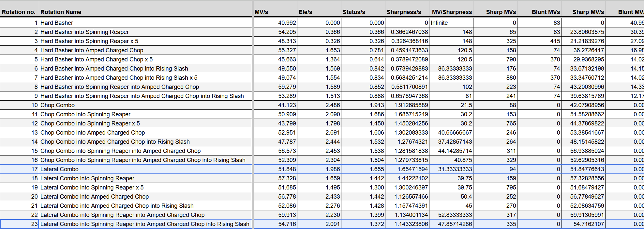Click 'Lateral Combo into Amped Charged Chop' cell
644x229 pixels.
pos(145,197)
